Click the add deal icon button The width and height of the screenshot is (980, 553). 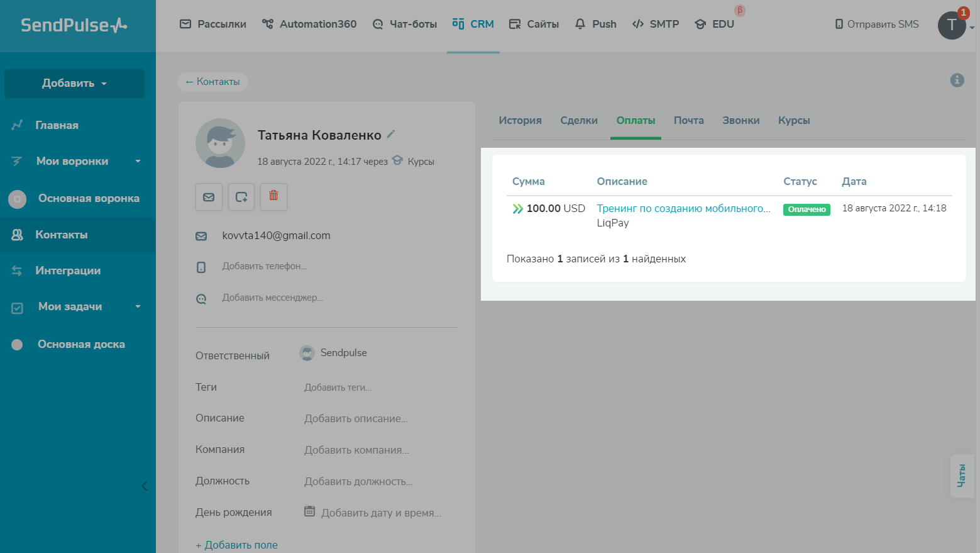[241, 197]
